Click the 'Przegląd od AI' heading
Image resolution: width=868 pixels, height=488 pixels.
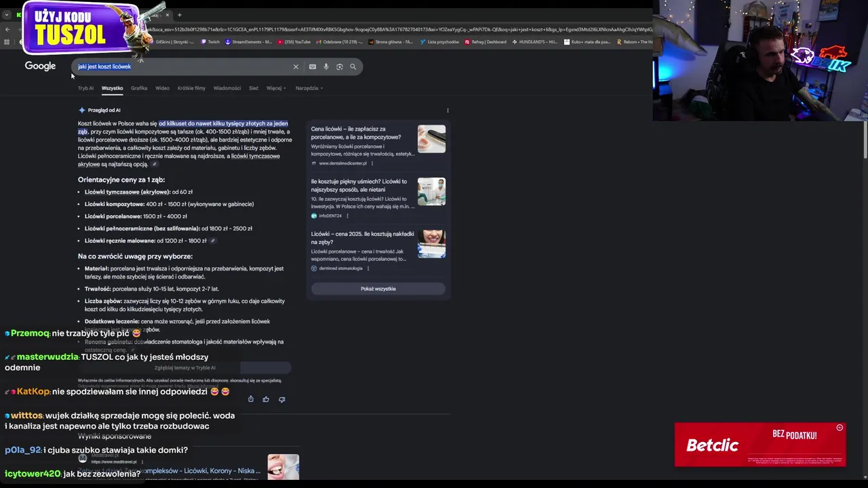(104, 110)
